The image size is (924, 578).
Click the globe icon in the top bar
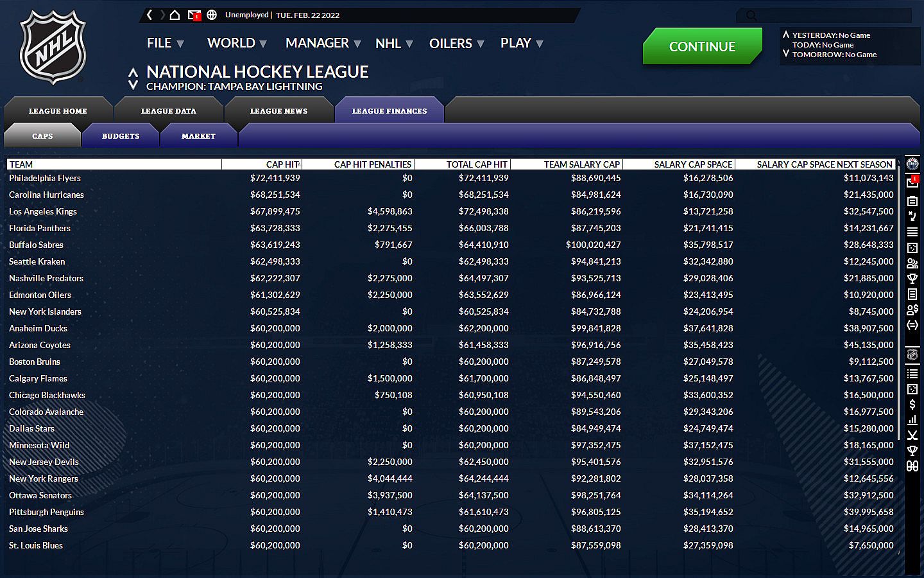212,15
